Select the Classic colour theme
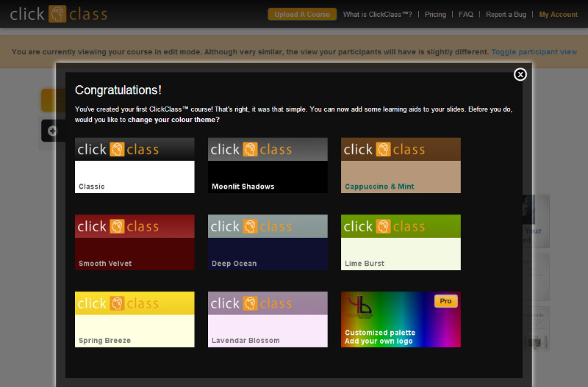This screenshot has height=387, width=588. pyautogui.click(x=135, y=165)
